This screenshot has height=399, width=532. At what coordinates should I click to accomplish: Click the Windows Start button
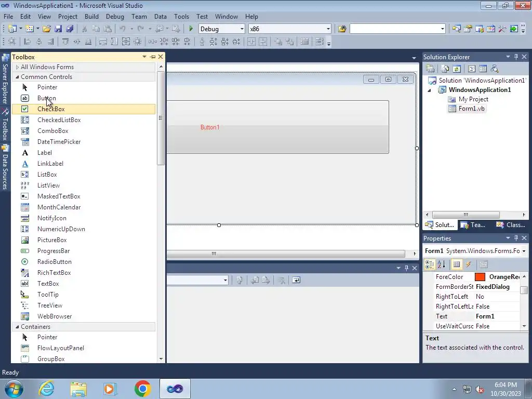[x=14, y=389]
